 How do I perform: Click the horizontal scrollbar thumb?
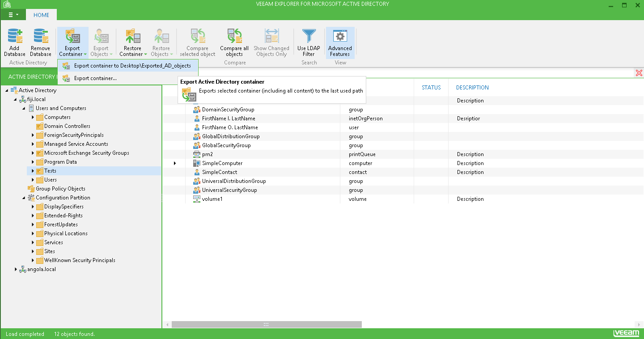[267, 324]
